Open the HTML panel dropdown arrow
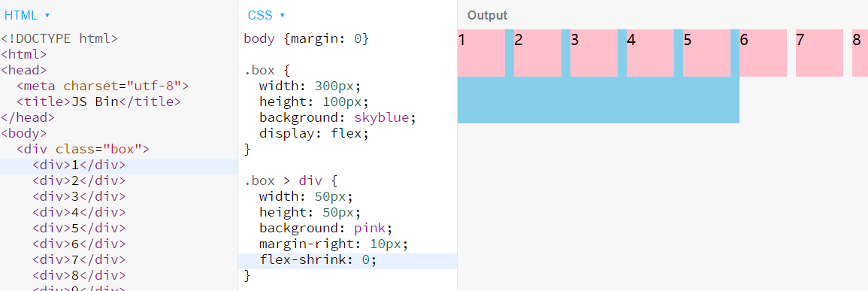Image resolution: width=868 pixels, height=291 pixels. [x=47, y=15]
